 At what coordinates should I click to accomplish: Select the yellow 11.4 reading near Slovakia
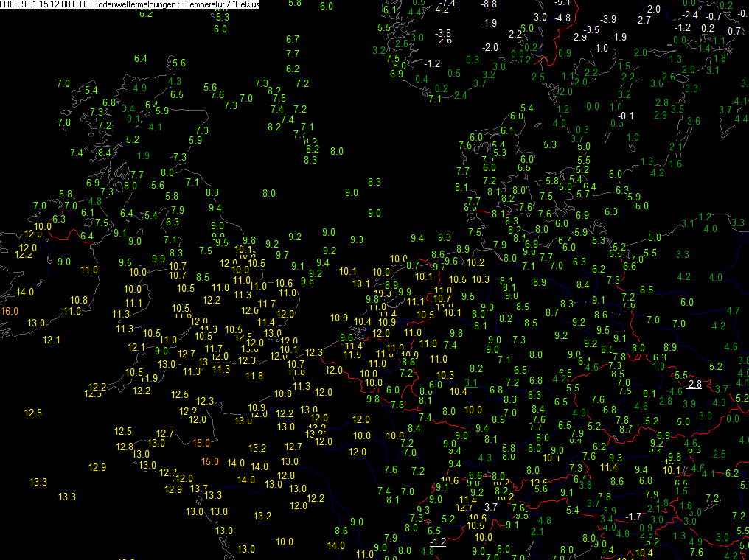(x=609, y=467)
